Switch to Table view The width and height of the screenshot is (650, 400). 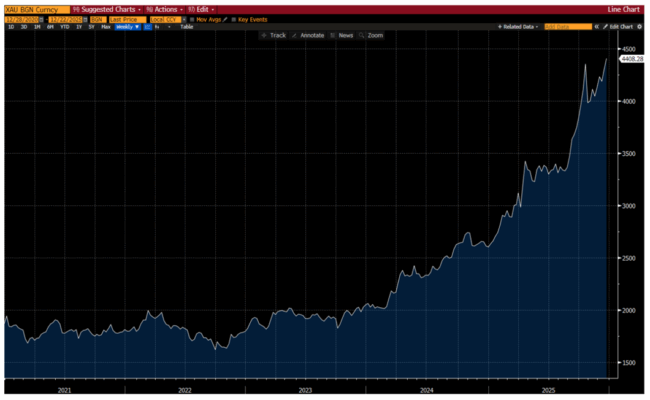click(x=186, y=27)
